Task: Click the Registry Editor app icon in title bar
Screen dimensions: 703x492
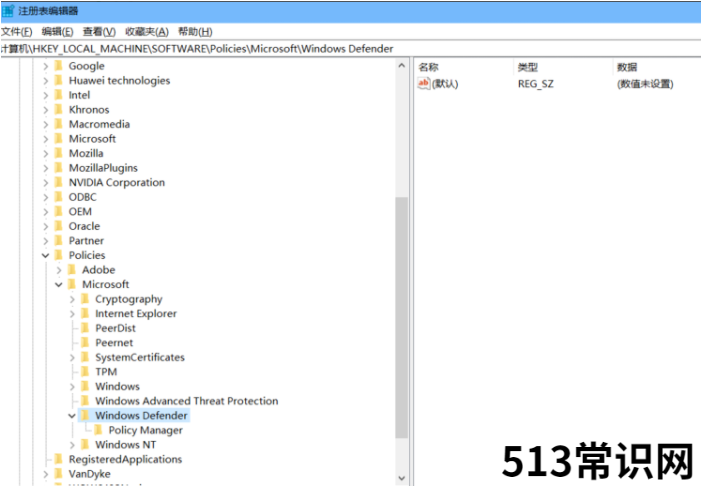Action: click(x=8, y=10)
